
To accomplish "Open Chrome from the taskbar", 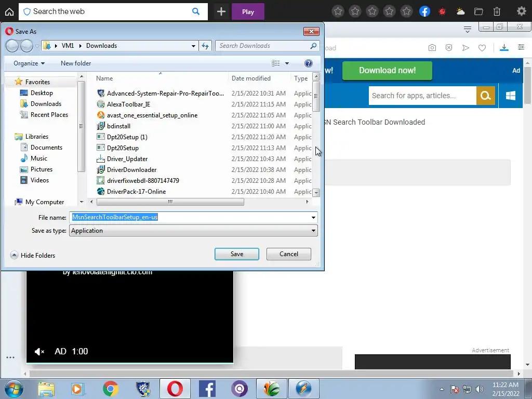I will [111, 389].
